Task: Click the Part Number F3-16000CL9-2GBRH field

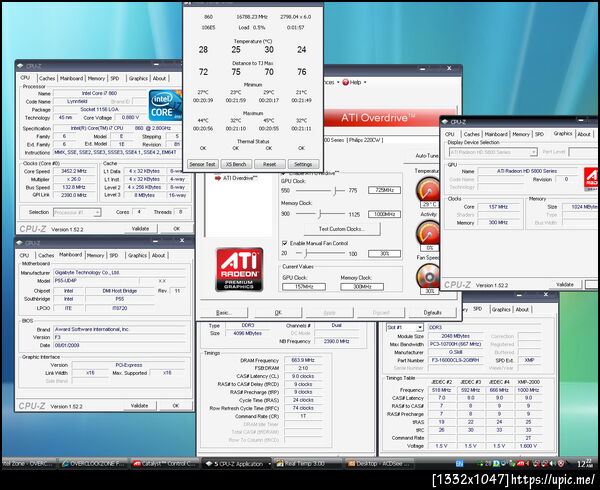Action: [455, 360]
